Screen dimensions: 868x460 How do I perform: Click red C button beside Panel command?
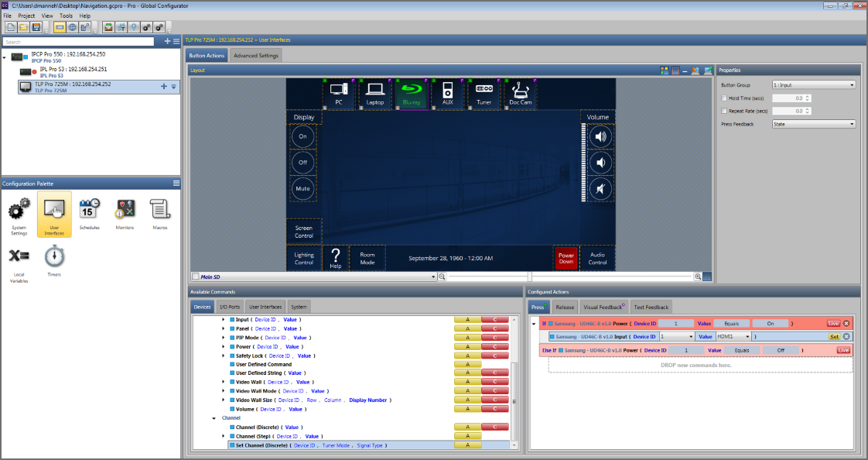495,328
